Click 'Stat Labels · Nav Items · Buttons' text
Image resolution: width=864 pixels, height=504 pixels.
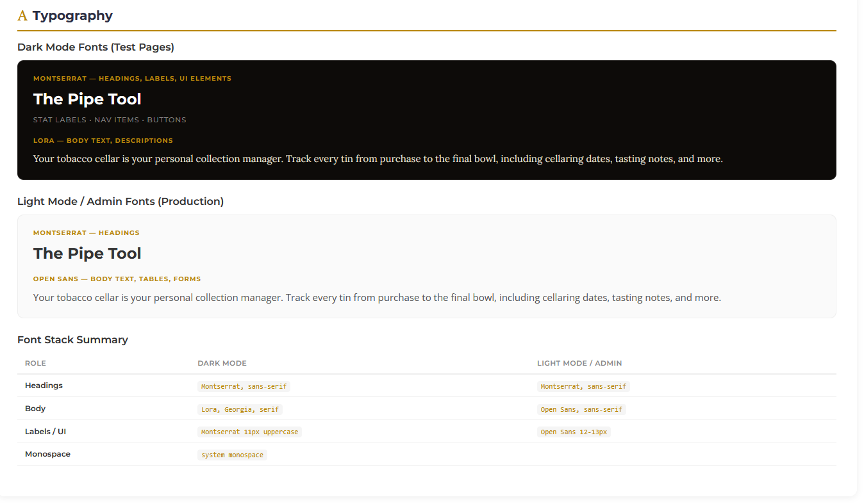click(x=110, y=120)
